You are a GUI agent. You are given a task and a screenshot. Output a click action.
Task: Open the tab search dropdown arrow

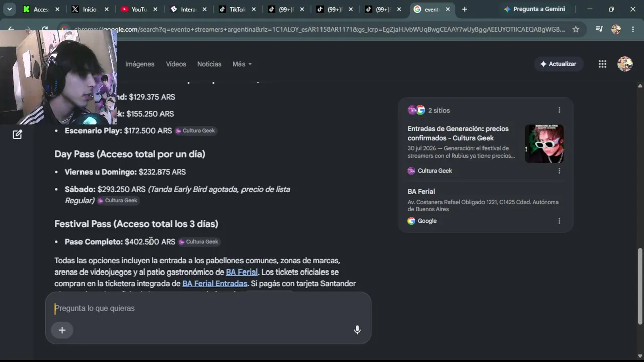[x=9, y=9]
